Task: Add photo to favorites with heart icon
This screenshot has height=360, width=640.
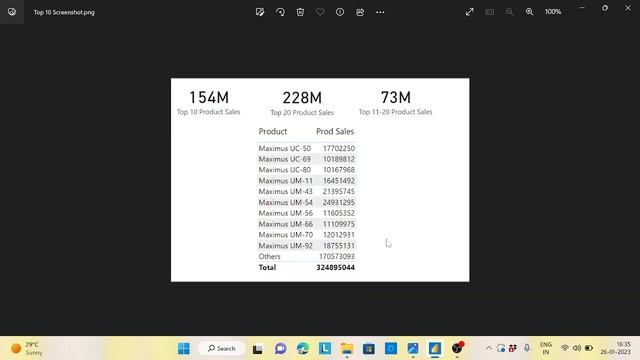Action: pos(320,12)
